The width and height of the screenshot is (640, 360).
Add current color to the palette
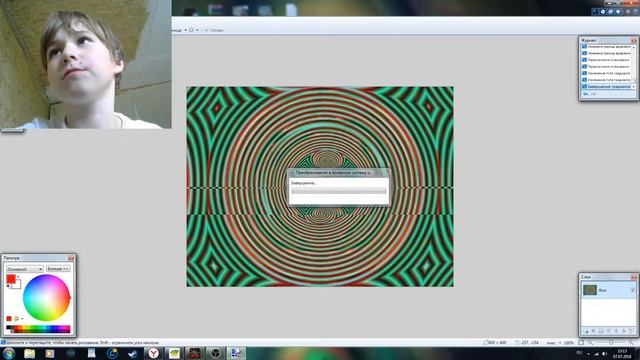[x=9, y=318]
